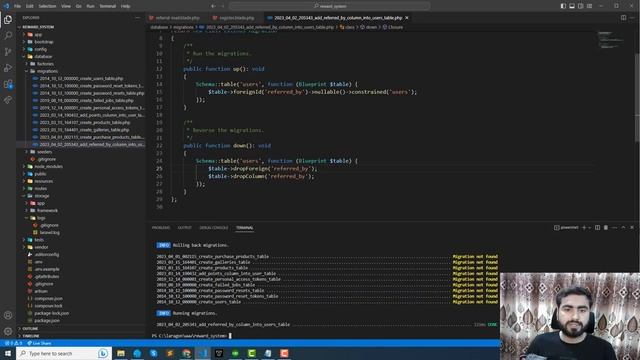Open the View menu

(66, 6)
